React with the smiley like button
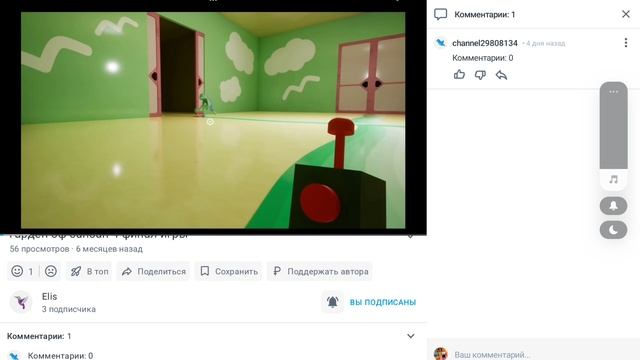This screenshot has height=360, width=640. 22,271
